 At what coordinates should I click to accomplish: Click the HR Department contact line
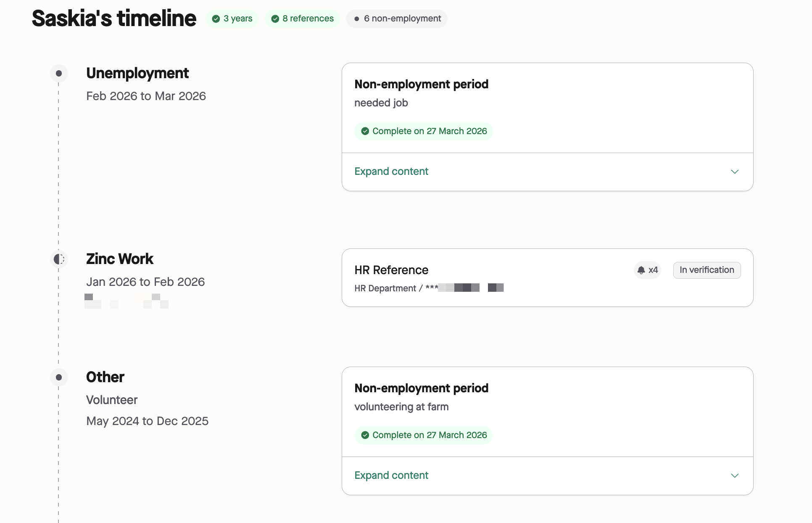pyautogui.click(x=429, y=288)
